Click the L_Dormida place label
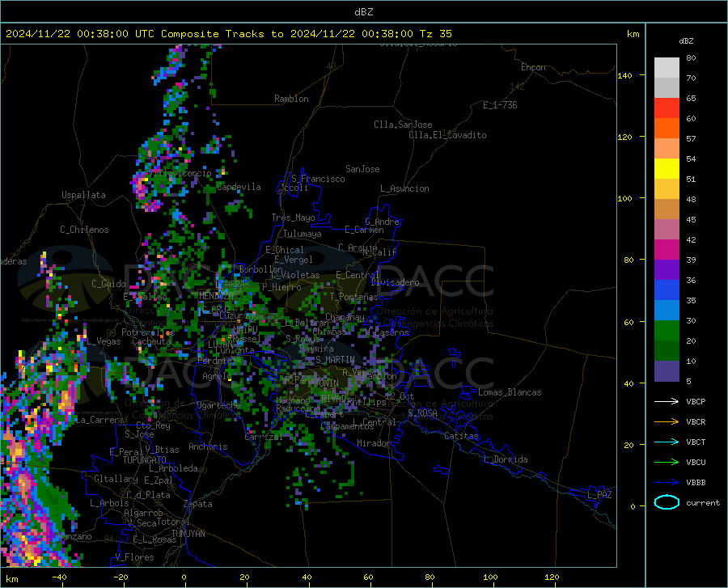The height and width of the screenshot is (588, 728). pos(505,459)
